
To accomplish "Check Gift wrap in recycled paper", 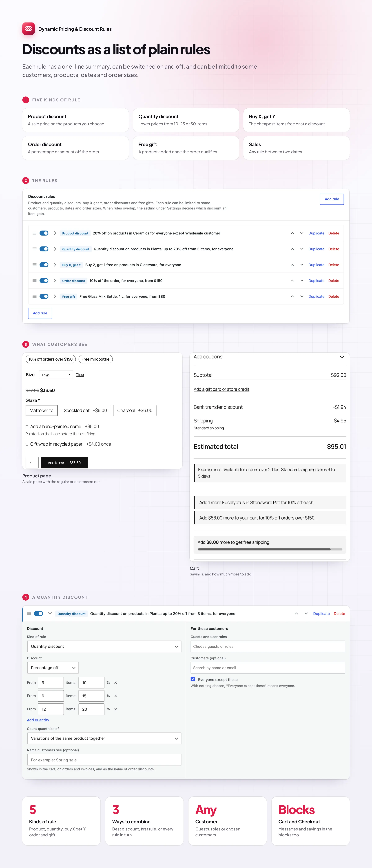I will coord(27,444).
